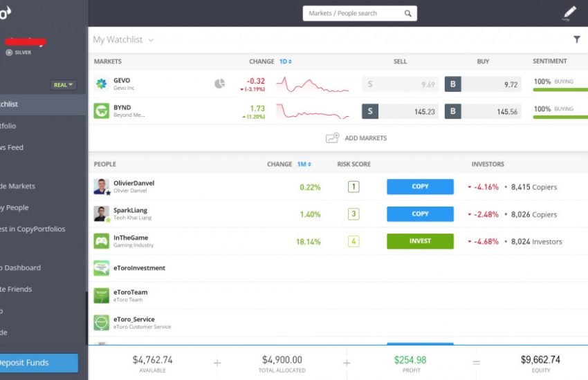
Task: Click InTheGame's risk score 4 box
Action: tap(353, 241)
